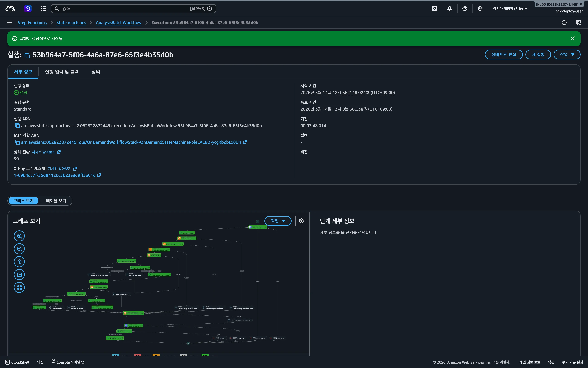Open the 아시아 태평양 (서울) region selector

coord(510,9)
